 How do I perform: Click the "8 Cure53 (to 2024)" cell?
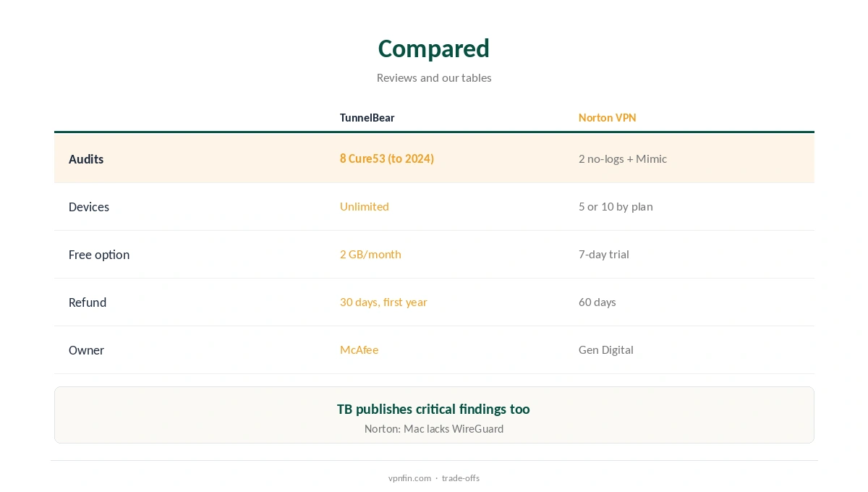coord(387,158)
